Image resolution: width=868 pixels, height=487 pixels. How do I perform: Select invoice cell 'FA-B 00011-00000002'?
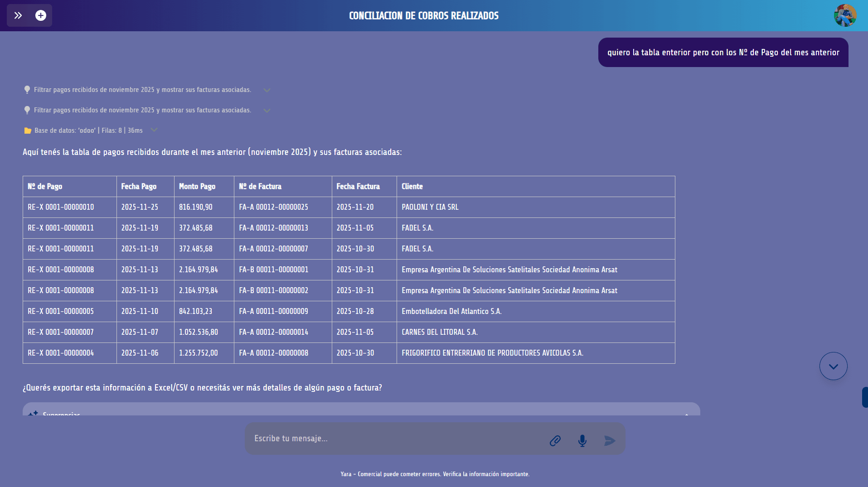283,291
